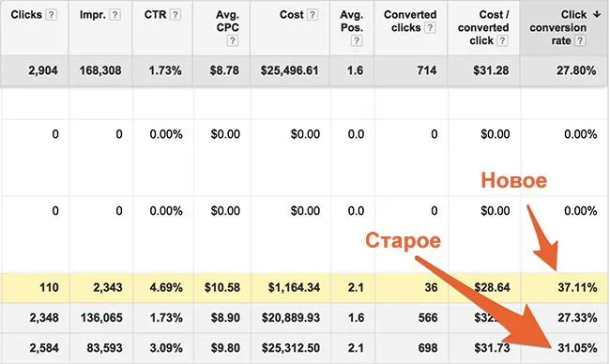
Task: Sort by the Avg. CPC column header
Action: [x=228, y=22]
